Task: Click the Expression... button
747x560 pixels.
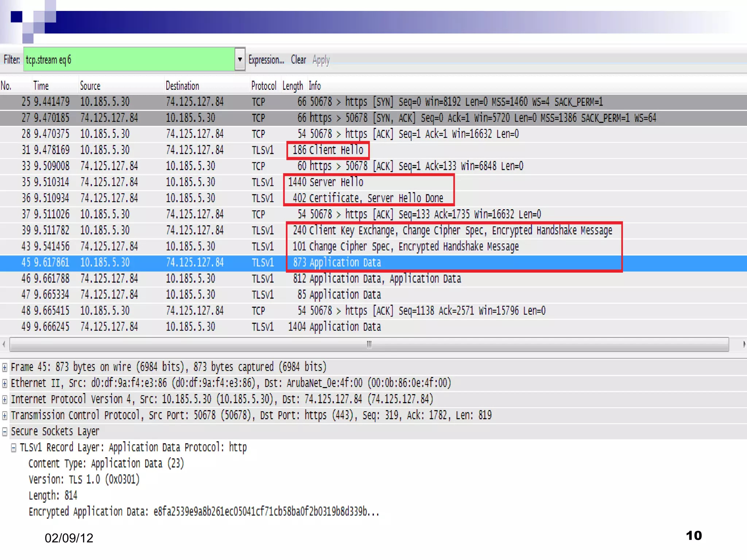Action: pyautogui.click(x=266, y=60)
